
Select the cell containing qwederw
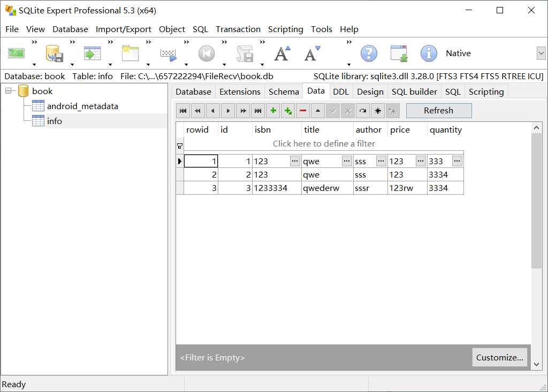click(x=327, y=188)
